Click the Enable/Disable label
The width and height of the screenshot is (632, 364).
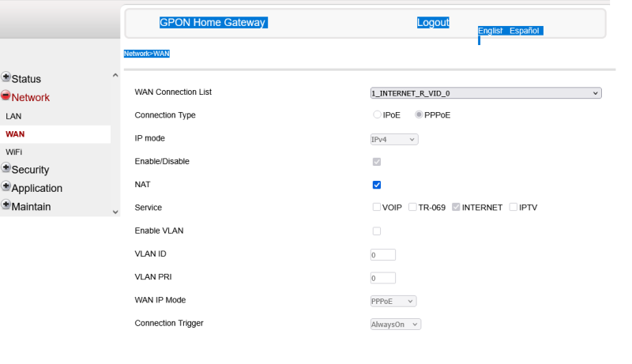click(x=162, y=161)
